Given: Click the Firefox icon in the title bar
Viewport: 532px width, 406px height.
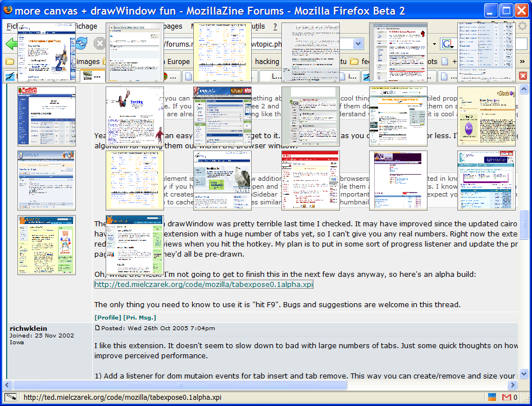Looking at the screenshot, I should [x=7, y=10].
